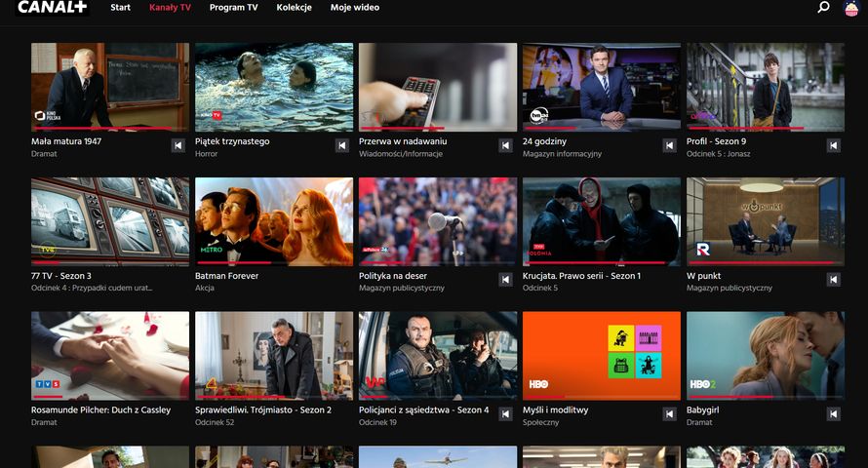Open Policjanci z sąsiedztwa police car thumbnail
The image size is (868, 468).
(x=438, y=356)
